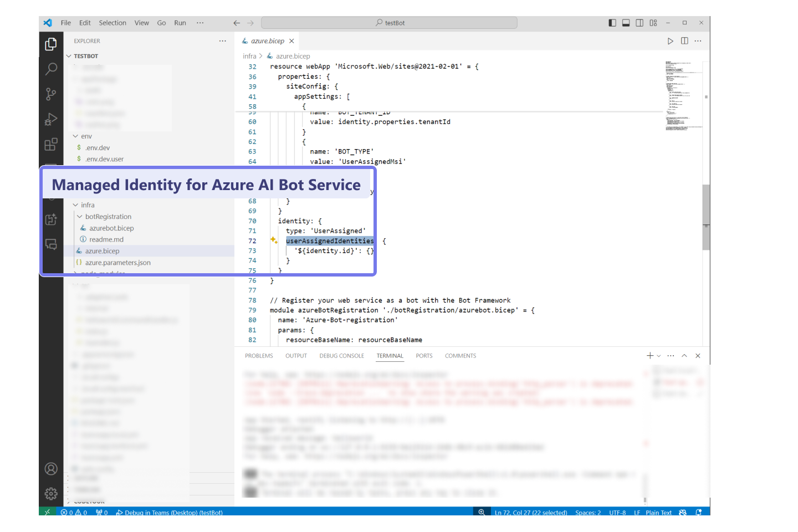This screenshot has height=532, width=798.
Task: Switch to the PROBLEMS panel tab
Action: pyautogui.click(x=259, y=356)
